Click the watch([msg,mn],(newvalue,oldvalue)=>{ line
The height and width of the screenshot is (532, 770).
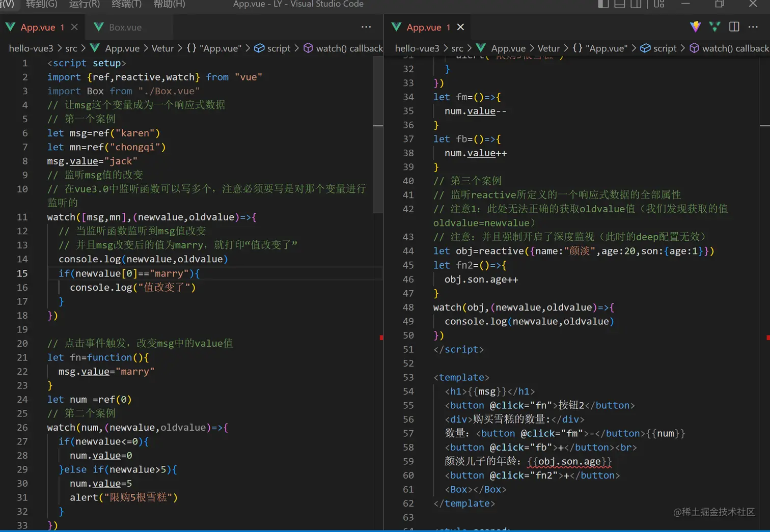pyautogui.click(x=152, y=217)
